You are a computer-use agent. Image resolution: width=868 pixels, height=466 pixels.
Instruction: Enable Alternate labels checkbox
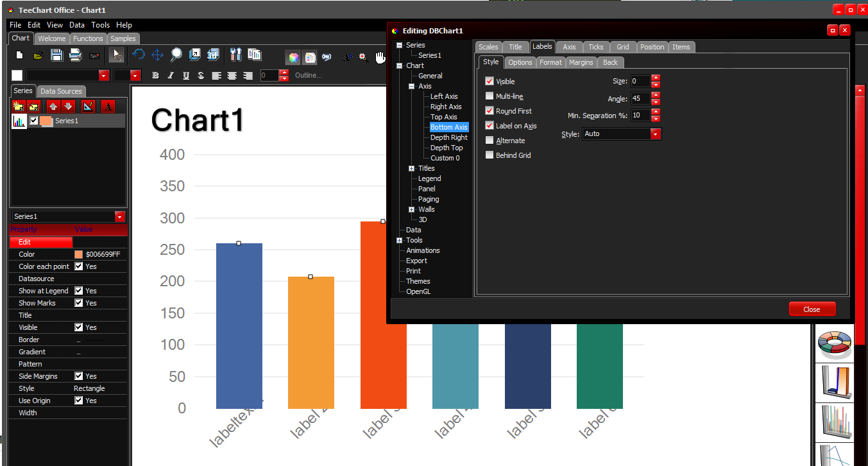489,141
